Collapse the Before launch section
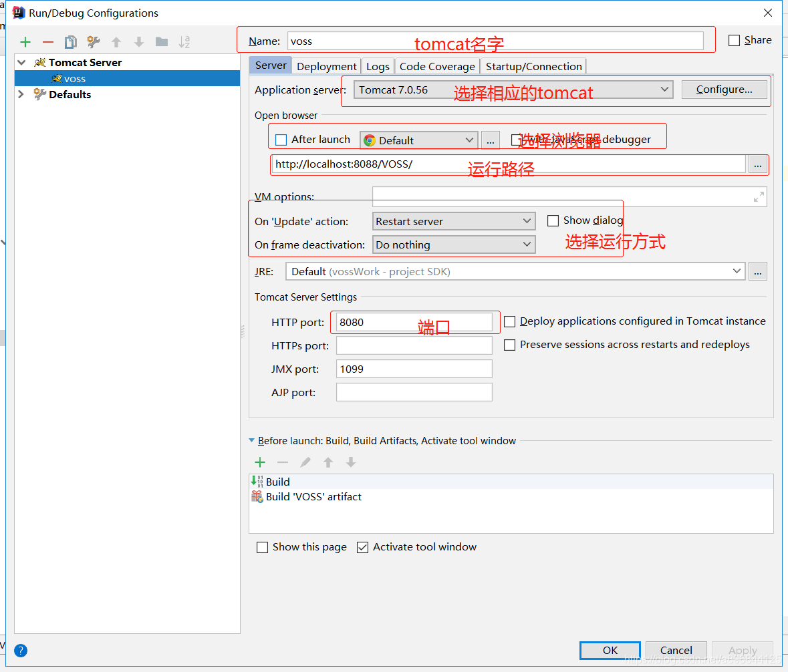This screenshot has height=672, width=788. [x=252, y=440]
